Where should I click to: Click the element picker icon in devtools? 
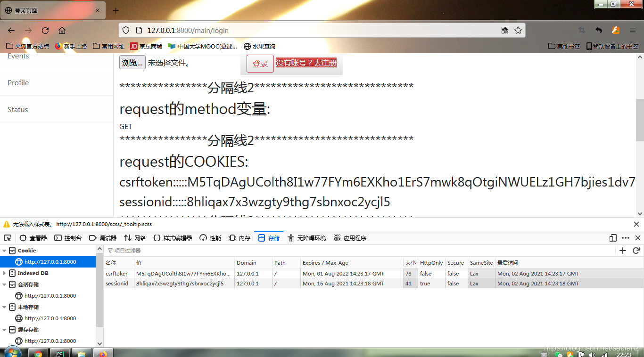[x=8, y=238]
